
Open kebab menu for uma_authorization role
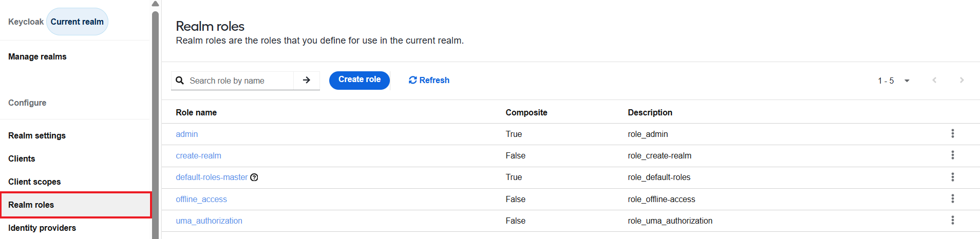click(952, 220)
